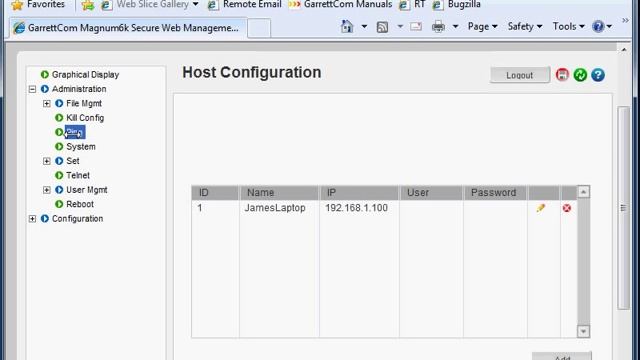640x360 pixels.
Task: Select the Administration tree node
Action: pyautogui.click(x=79, y=89)
